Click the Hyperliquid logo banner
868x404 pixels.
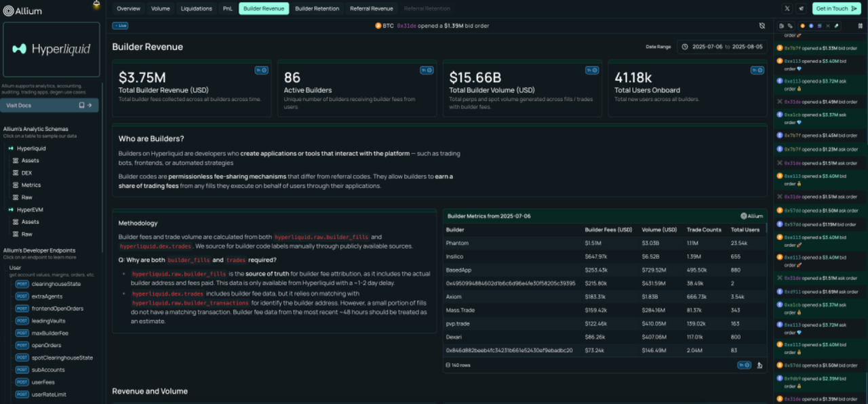coord(52,49)
